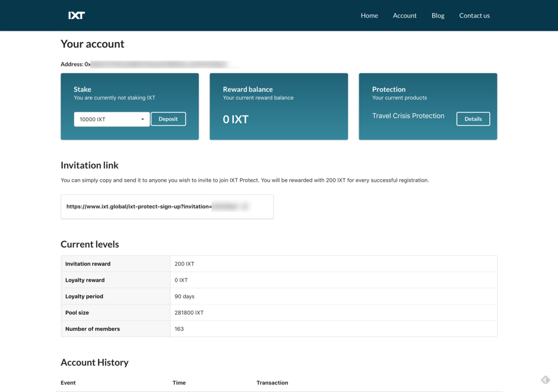This screenshot has height=392, width=558.
Task: Click the 'Account History' heading
Action: (x=94, y=362)
